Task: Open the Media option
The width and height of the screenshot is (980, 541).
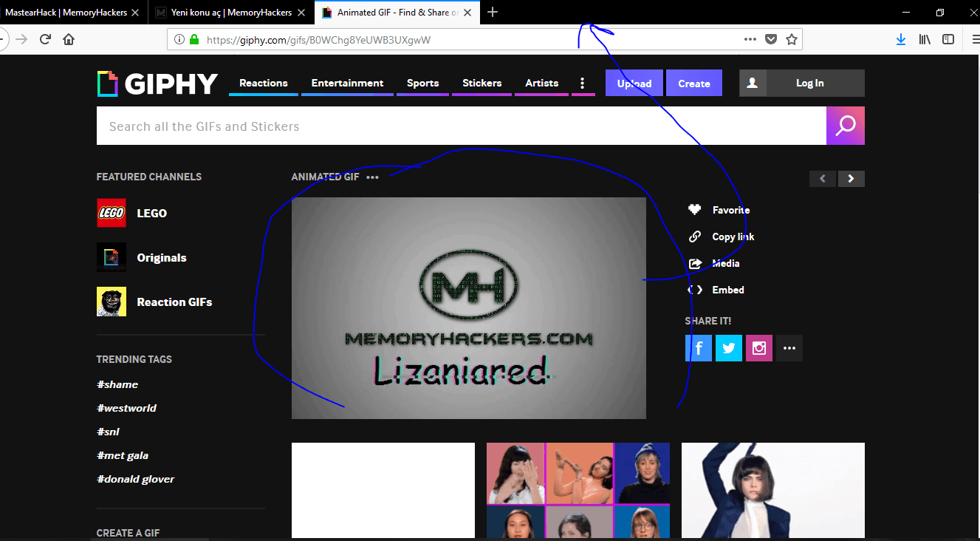Action: click(725, 263)
